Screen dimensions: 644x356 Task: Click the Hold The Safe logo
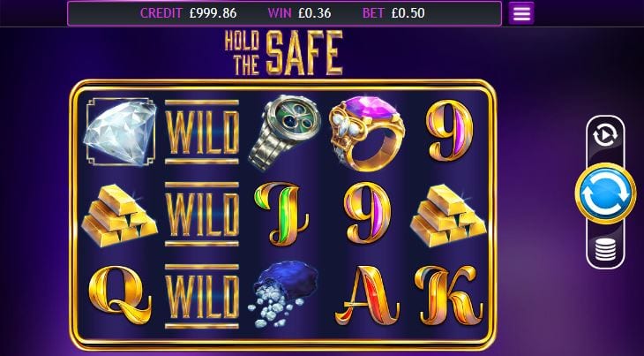tap(283, 53)
